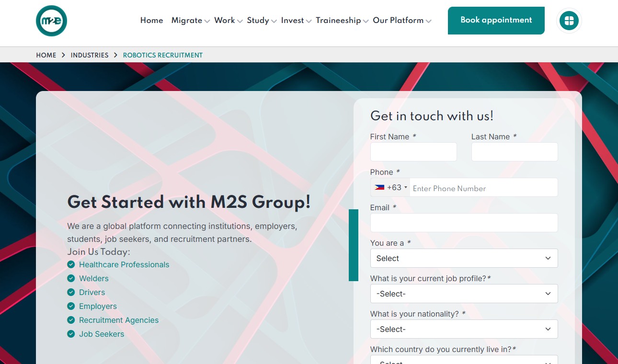The image size is (618, 364).
Task: Click the M2S logo icon
Action: click(51, 21)
